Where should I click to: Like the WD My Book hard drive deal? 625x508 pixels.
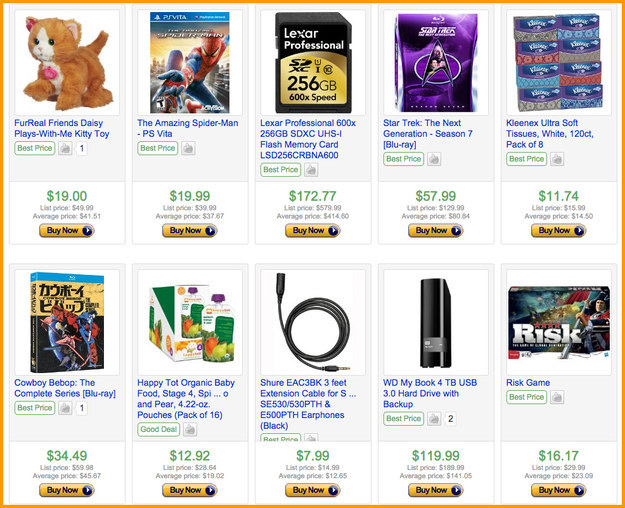point(433,419)
